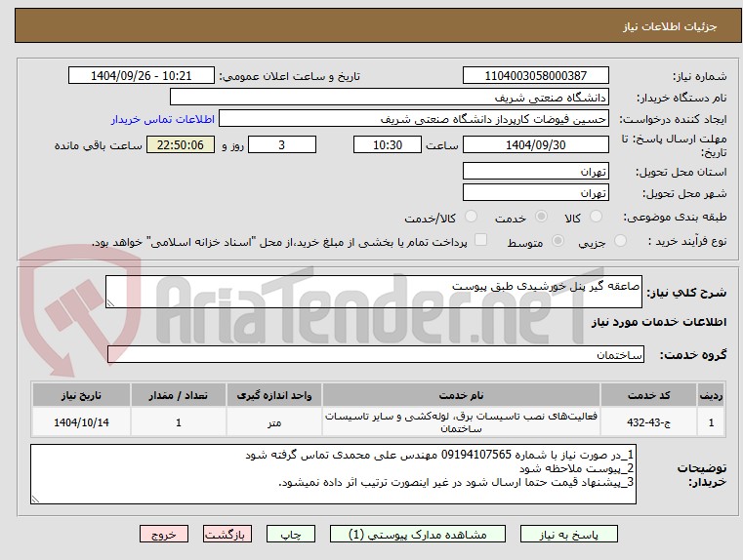This screenshot has width=743, height=560.
Task: Click the اطلاعات خدمات مورد نیاز heading
Action: [659, 322]
